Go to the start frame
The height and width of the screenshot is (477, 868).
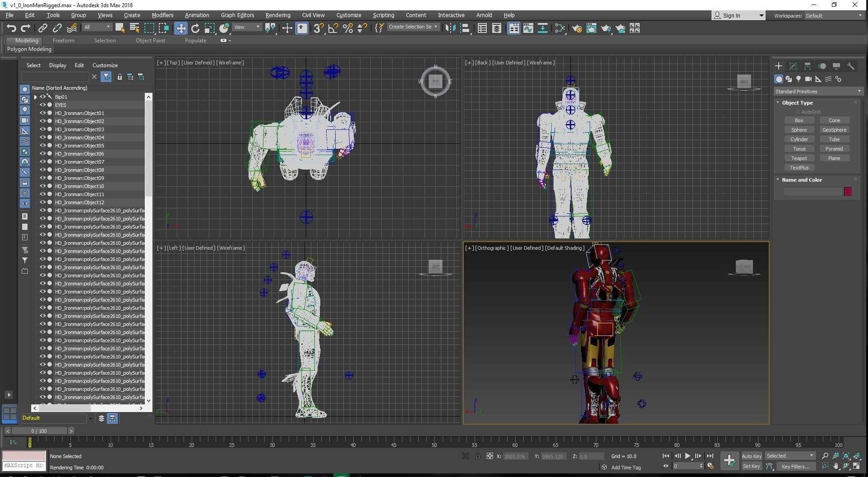666,456
